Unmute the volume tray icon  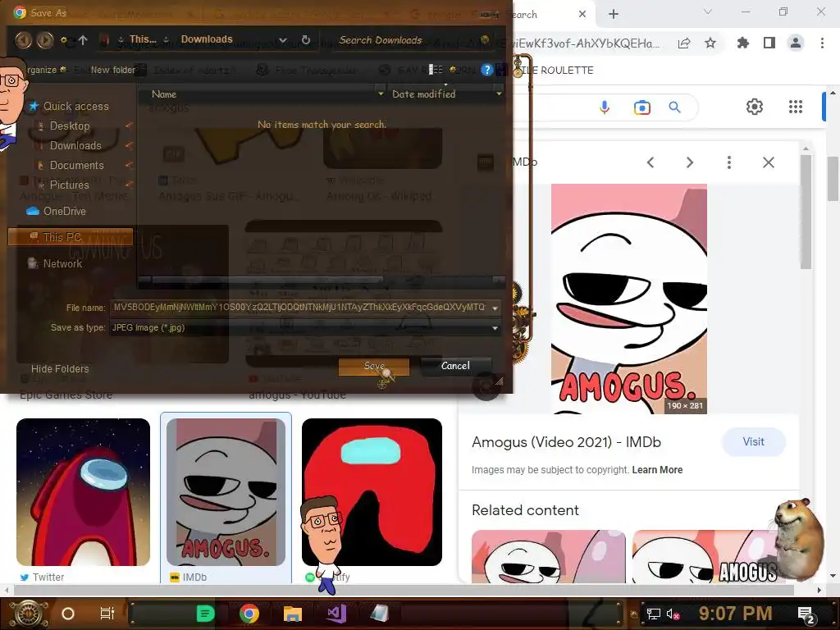coord(673,614)
